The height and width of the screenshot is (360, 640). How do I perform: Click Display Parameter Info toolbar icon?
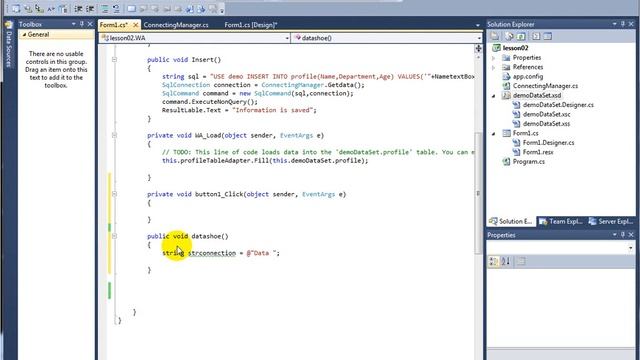(x=28, y=9)
